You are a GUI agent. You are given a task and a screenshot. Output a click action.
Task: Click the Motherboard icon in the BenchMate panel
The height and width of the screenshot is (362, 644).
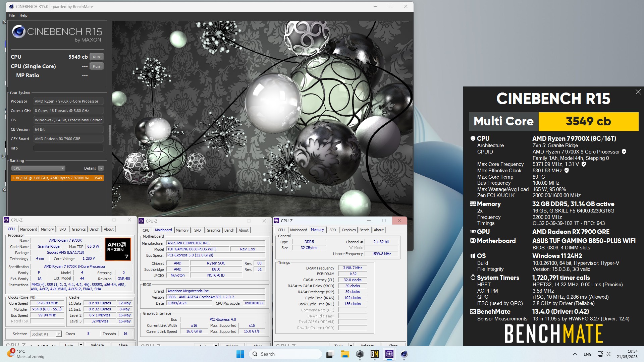tap(473, 241)
